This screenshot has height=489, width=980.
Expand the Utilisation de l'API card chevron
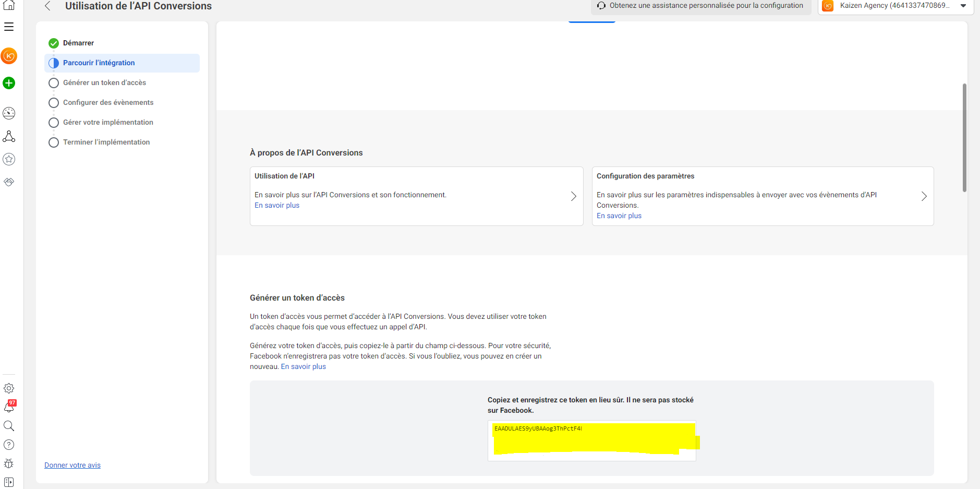click(573, 196)
